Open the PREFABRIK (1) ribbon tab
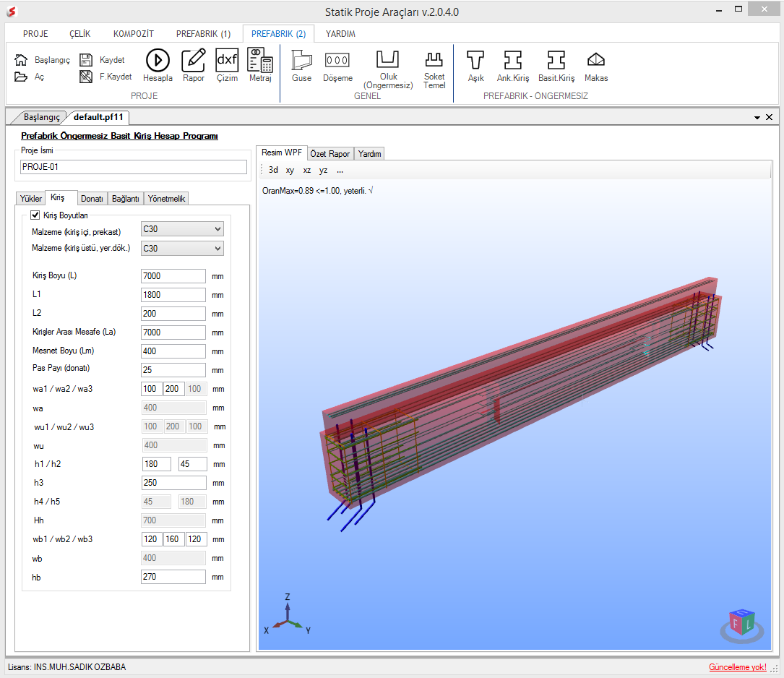The image size is (784, 678). pos(204,34)
